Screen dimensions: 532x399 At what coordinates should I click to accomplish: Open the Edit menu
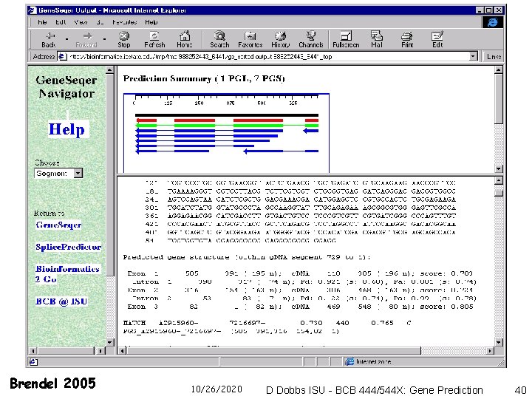pyautogui.click(x=61, y=22)
